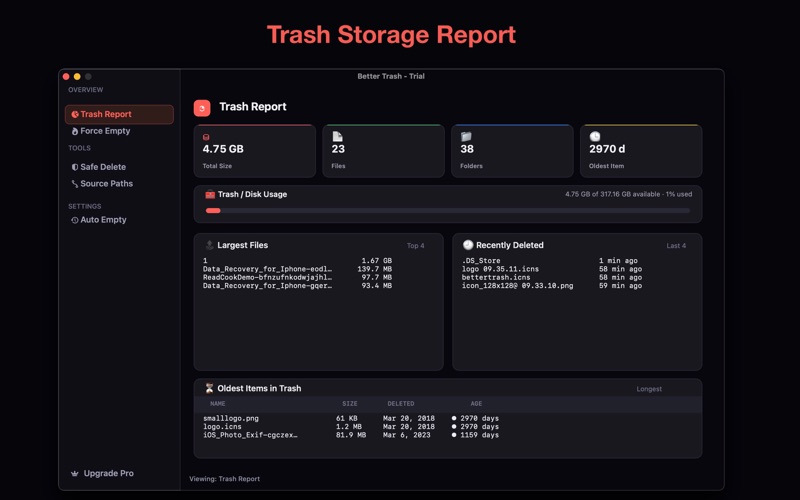This screenshot has width=800, height=500.
Task: Click the Trash / Disk Usage progress bar
Action: [448, 210]
